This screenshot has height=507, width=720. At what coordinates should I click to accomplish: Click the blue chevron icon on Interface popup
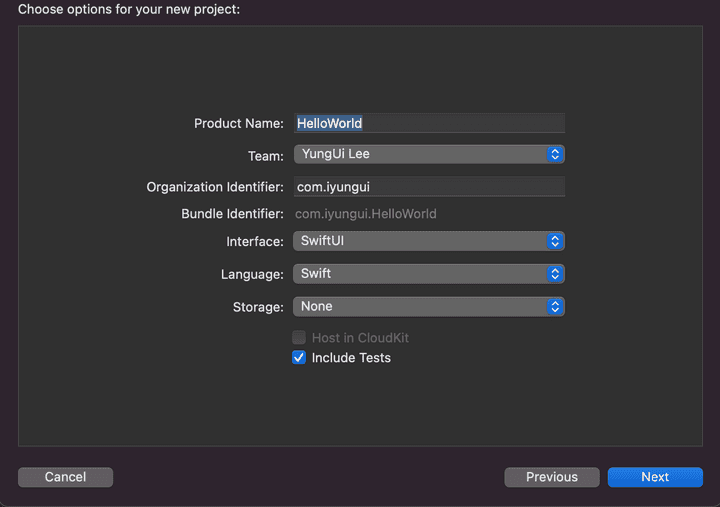[x=556, y=241]
